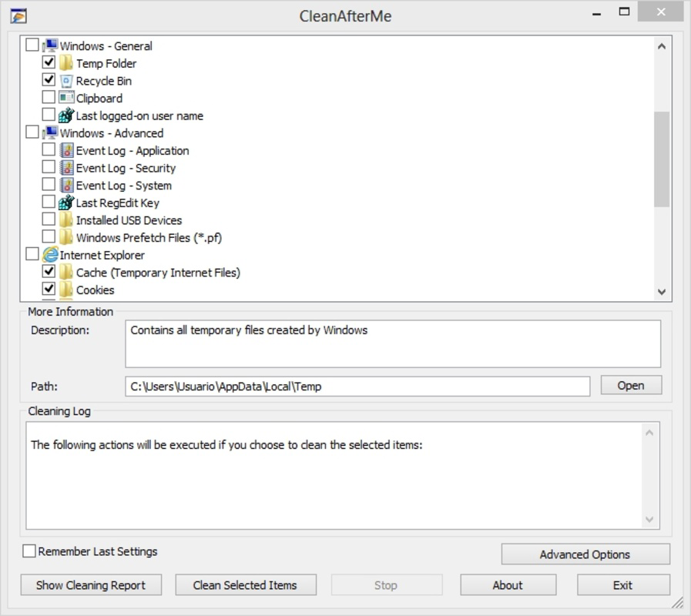Click the Windows - General computer icon
The height and width of the screenshot is (616, 691).
(x=50, y=45)
